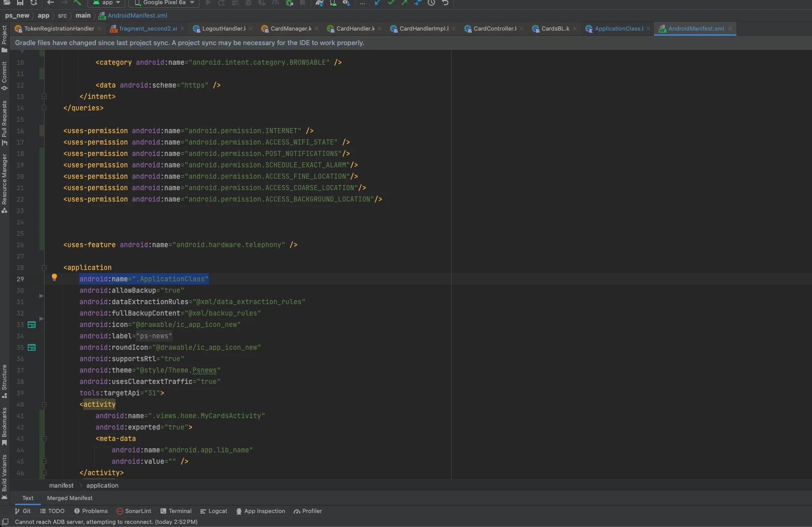Click the gutter image icon on line 33
This screenshot has width=812, height=527.
(x=32, y=325)
